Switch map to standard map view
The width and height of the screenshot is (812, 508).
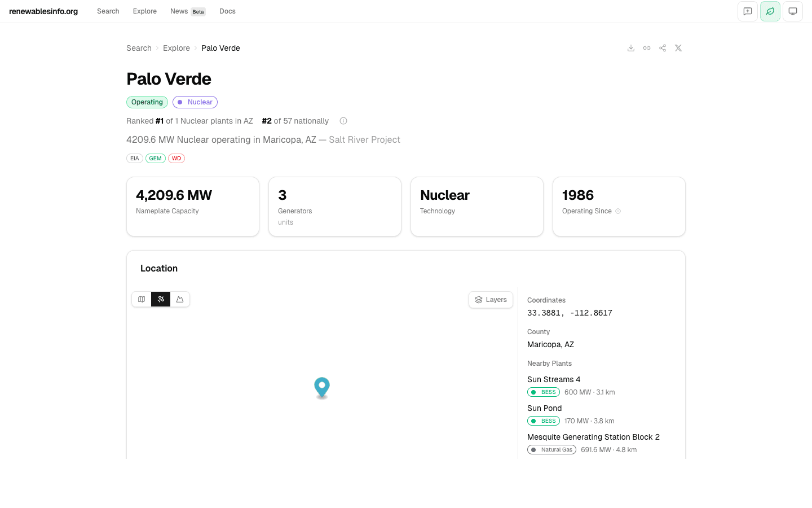(141, 299)
